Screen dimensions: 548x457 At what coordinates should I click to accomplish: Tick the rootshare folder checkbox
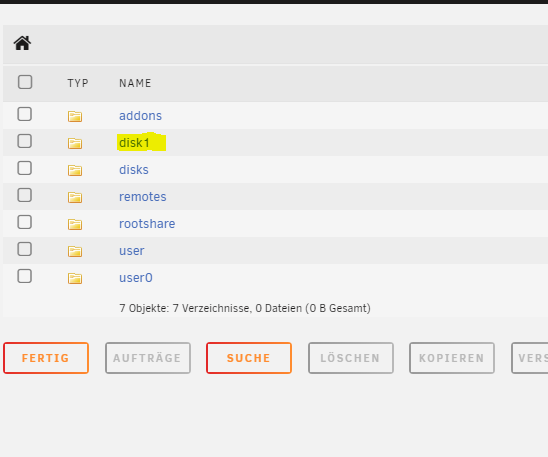24,222
